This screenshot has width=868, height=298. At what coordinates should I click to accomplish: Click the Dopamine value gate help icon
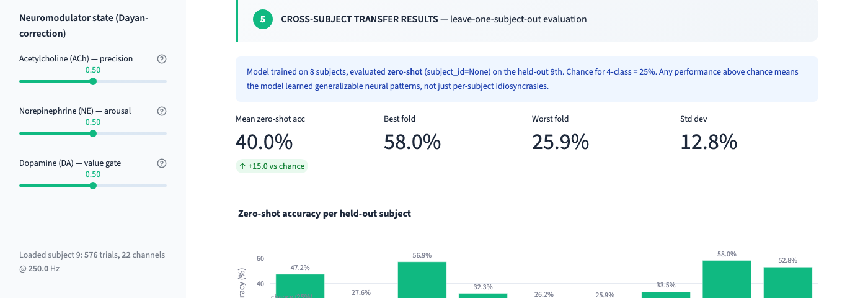tap(162, 163)
